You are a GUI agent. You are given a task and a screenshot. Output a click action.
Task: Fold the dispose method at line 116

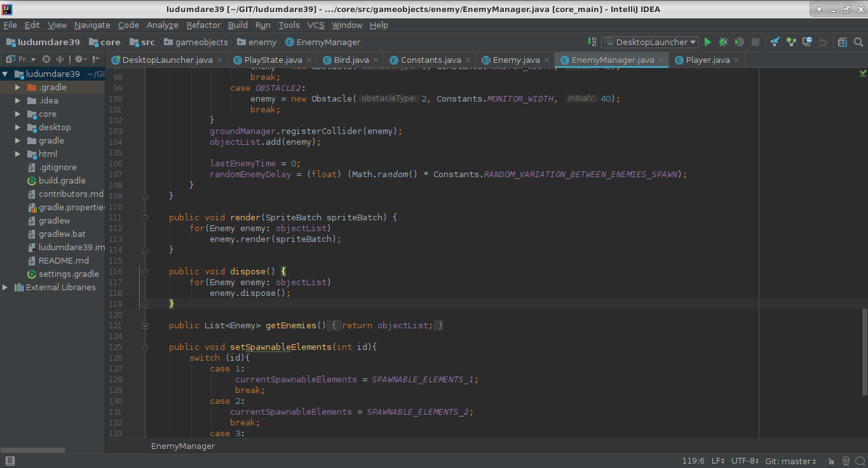pyautogui.click(x=146, y=272)
